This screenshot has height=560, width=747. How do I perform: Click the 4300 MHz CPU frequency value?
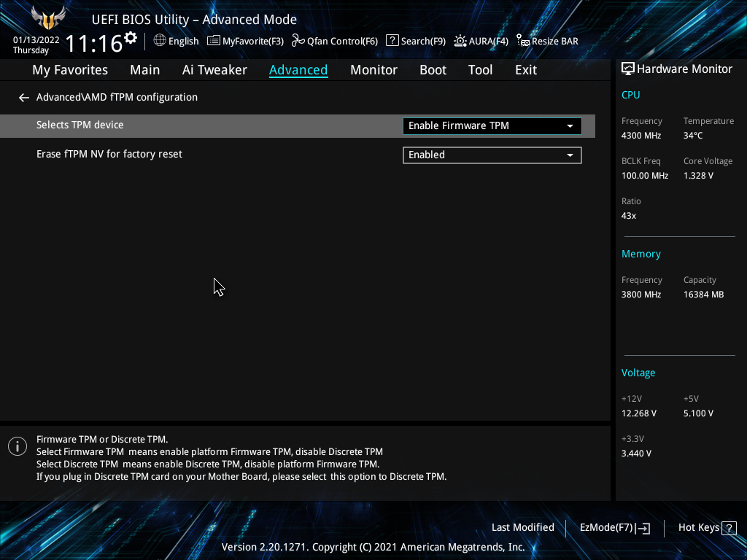click(x=640, y=136)
